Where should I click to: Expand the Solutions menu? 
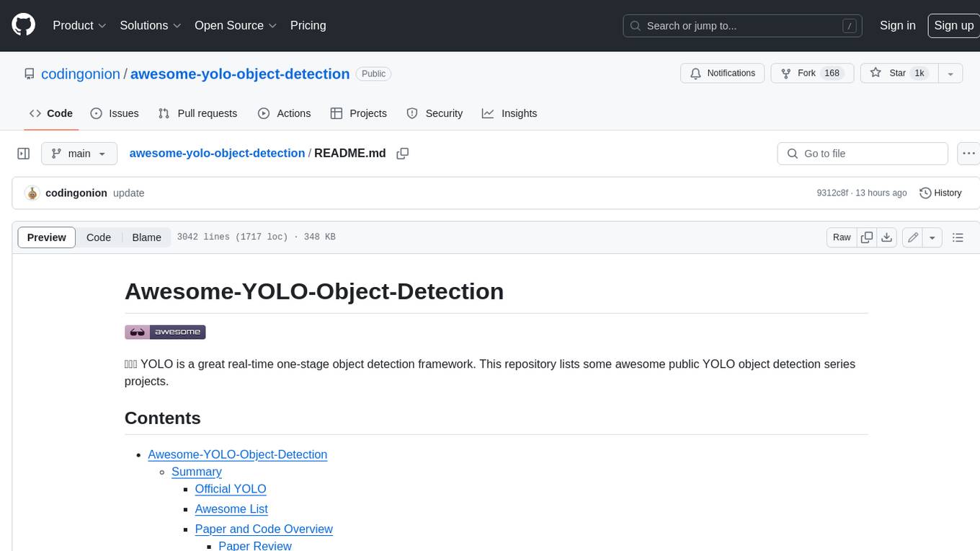pos(151,25)
